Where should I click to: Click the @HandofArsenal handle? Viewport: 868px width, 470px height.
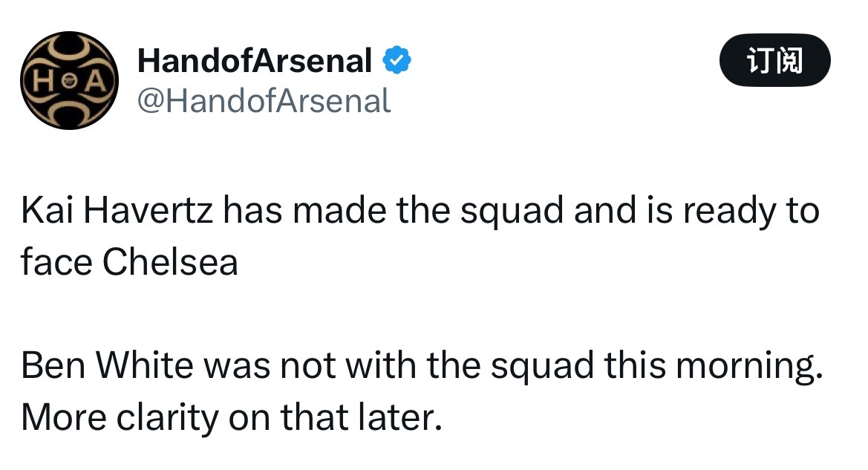pyautogui.click(x=264, y=101)
